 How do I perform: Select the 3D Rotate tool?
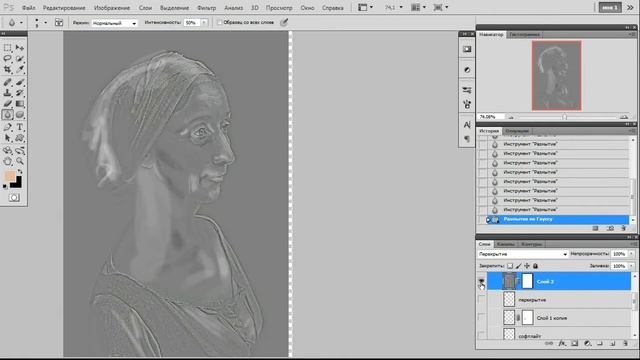pos(7,151)
